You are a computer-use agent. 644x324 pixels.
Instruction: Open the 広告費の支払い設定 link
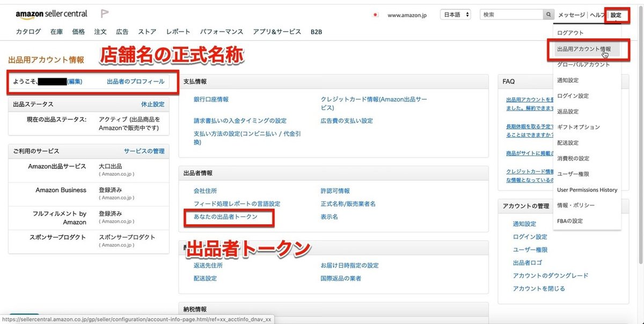pyautogui.click(x=347, y=121)
